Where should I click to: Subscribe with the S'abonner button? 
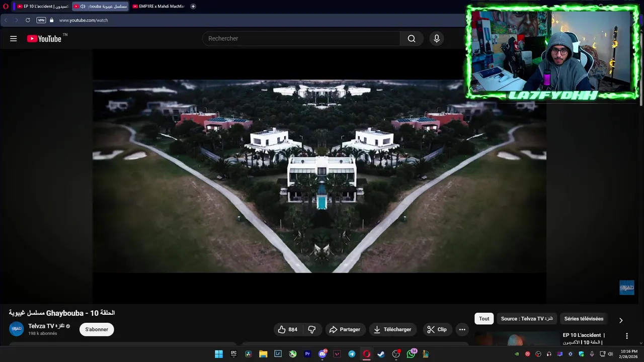pyautogui.click(x=97, y=330)
